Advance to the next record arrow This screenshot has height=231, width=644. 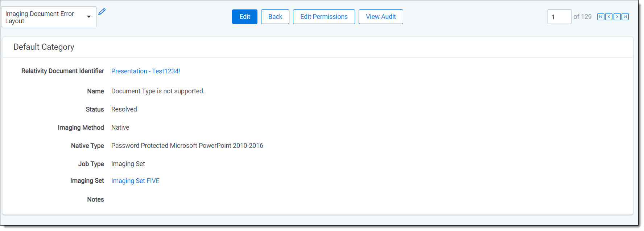[x=617, y=17]
